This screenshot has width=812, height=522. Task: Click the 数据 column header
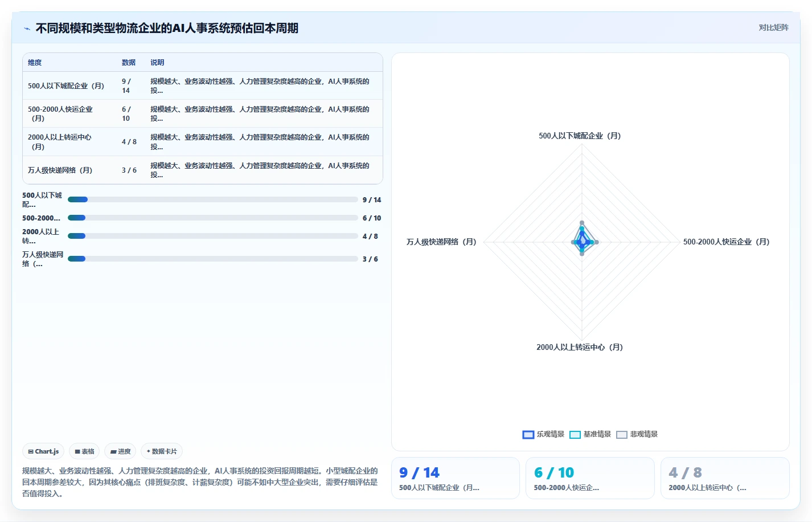click(x=129, y=63)
